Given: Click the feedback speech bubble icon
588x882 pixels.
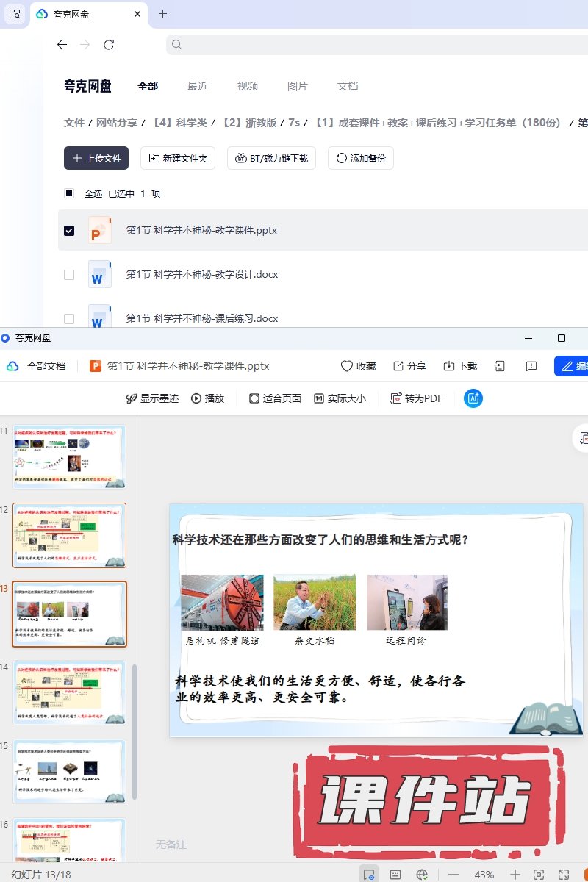Looking at the screenshot, I should [531, 366].
